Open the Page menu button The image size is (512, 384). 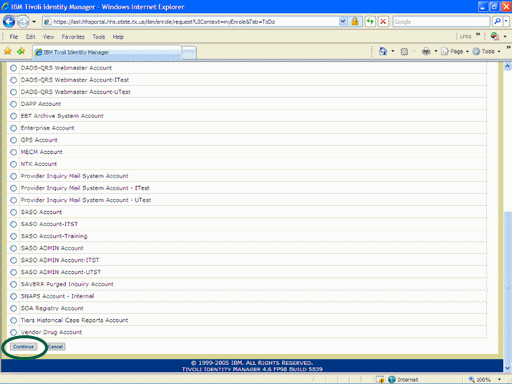coord(455,51)
